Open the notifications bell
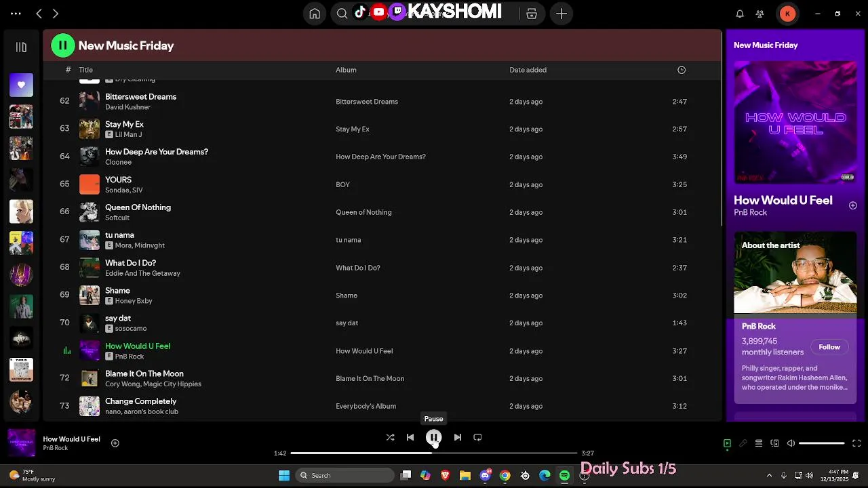This screenshot has width=868, height=488. [740, 14]
